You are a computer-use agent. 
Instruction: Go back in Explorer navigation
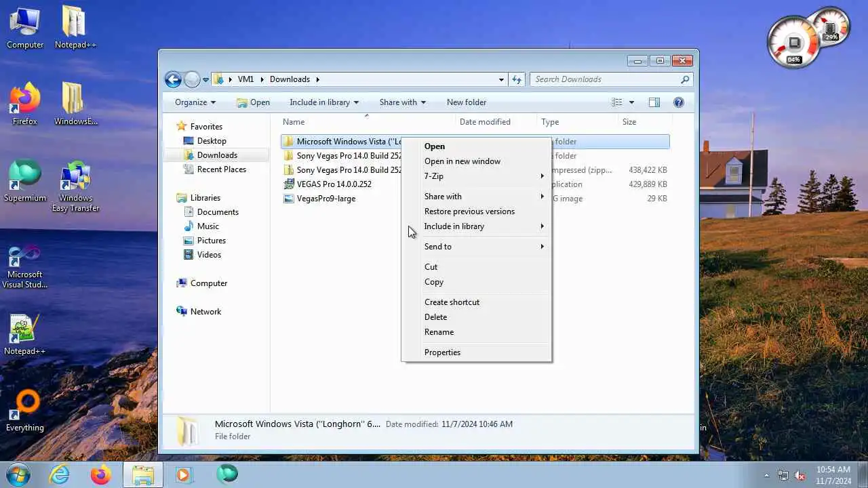pyautogui.click(x=173, y=79)
